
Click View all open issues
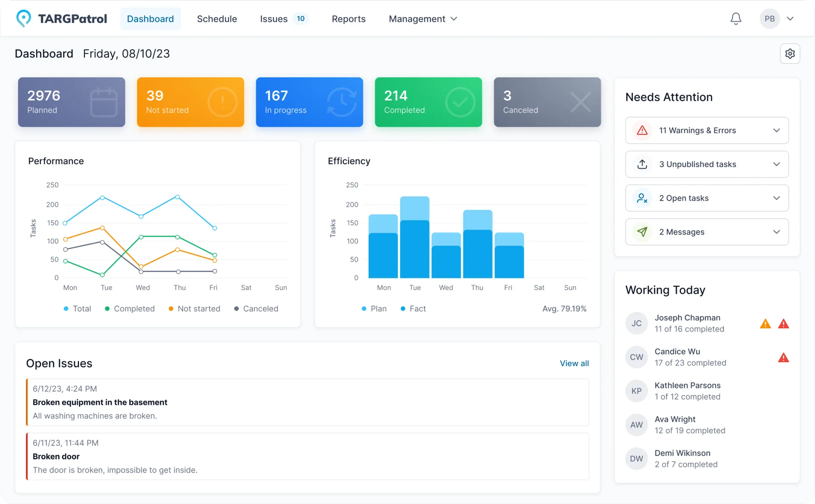[x=574, y=363]
